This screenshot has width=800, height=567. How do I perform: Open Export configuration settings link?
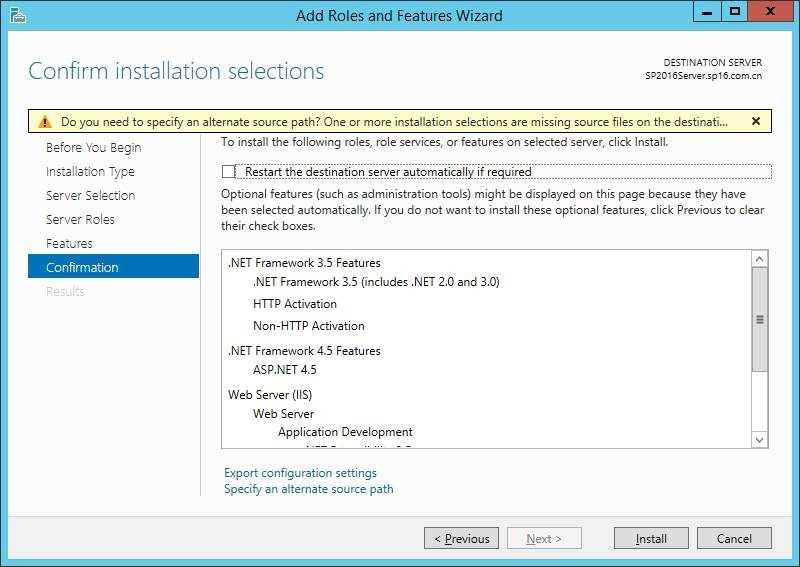click(x=300, y=473)
